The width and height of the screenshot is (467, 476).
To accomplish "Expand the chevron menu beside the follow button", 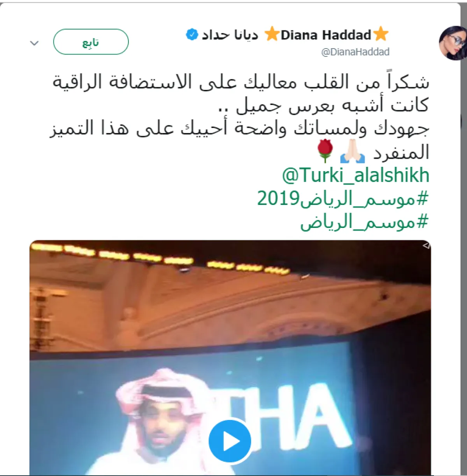I will pyautogui.click(x=34, y=43).
